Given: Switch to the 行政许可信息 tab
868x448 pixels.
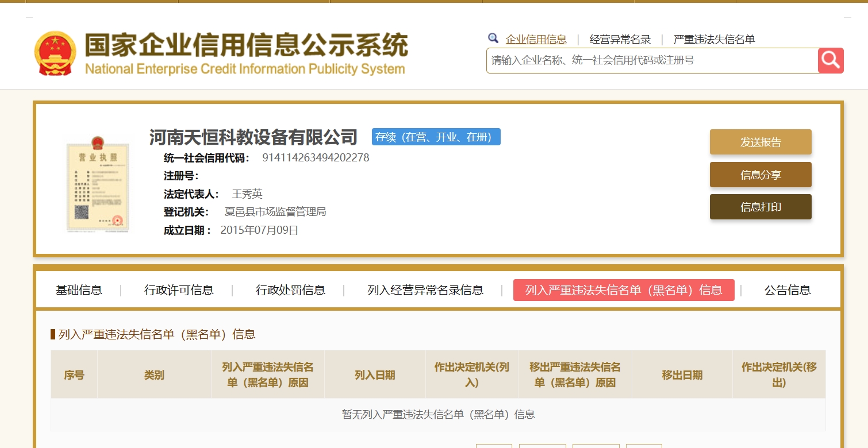Looking at the screenshot, I should pyautogui.click(x=179, y=290).
